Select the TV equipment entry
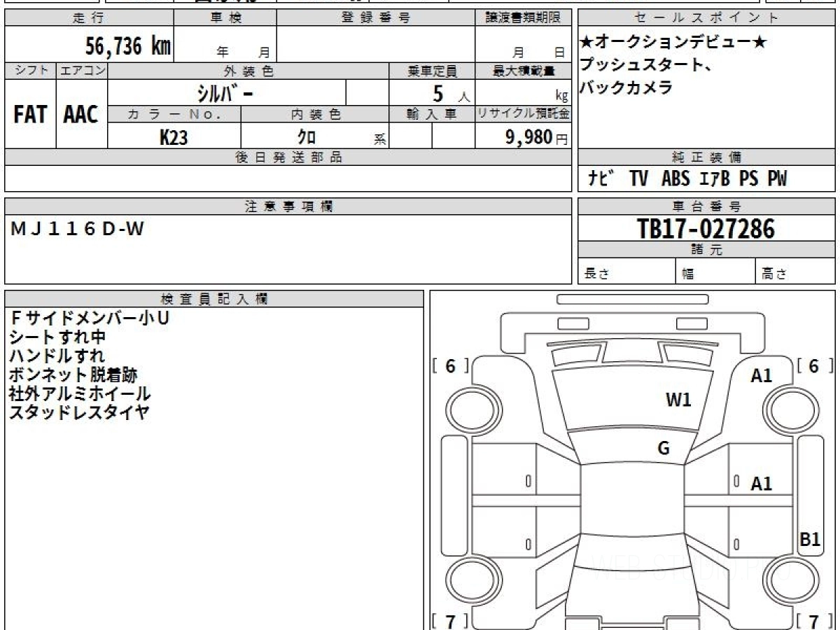This screenshot has width=840, height=630. coord(638,179)
